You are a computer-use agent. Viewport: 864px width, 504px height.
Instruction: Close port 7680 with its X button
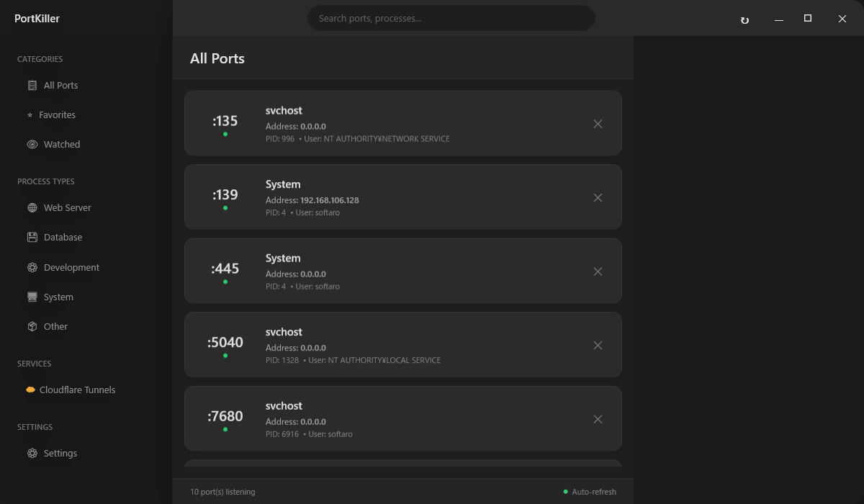click(x=598, y=419)
